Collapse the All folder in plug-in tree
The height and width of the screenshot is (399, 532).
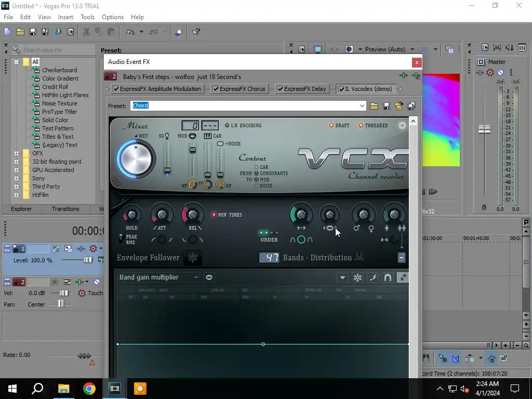click(x=16, y=62)
